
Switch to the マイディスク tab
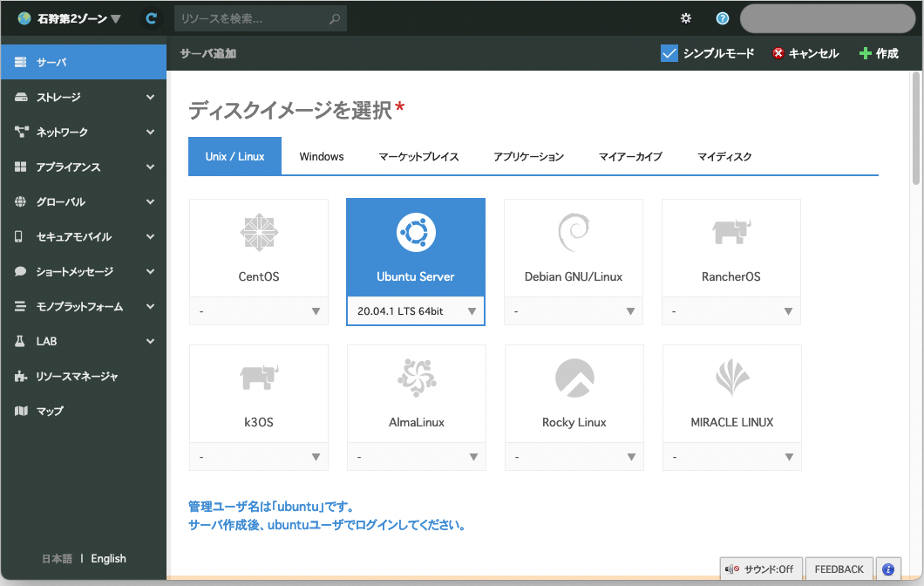pyautogui.click(x=725, y=156)
